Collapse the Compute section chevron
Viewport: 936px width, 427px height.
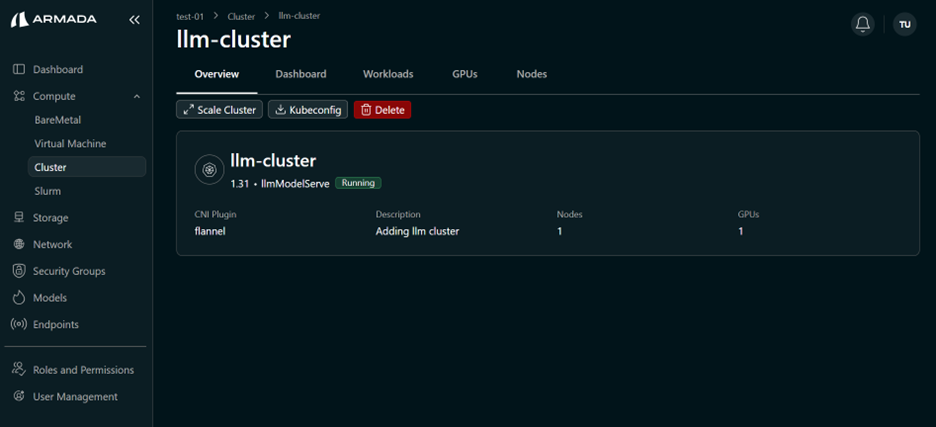tap(137, 96)
